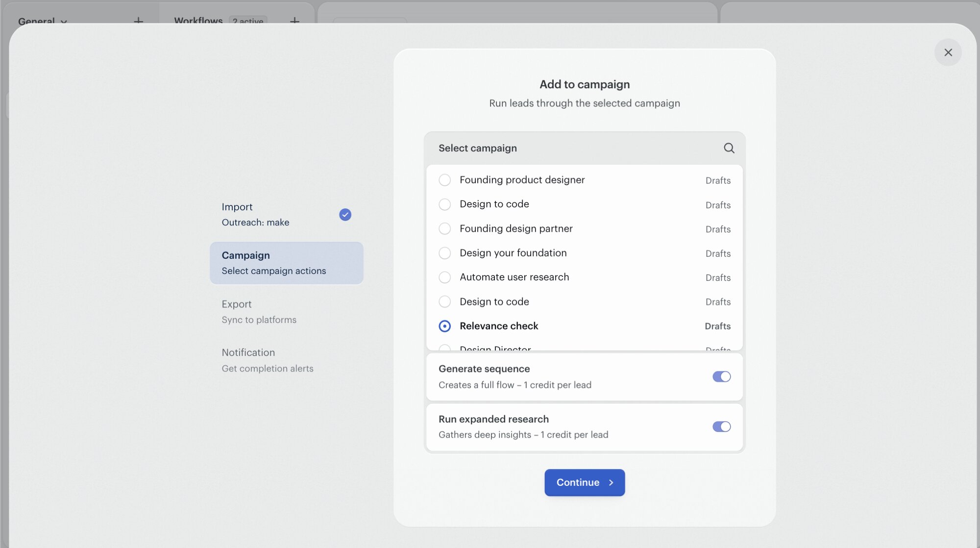
Task: Click Get completion alerts under Notification
Action: 268,369
